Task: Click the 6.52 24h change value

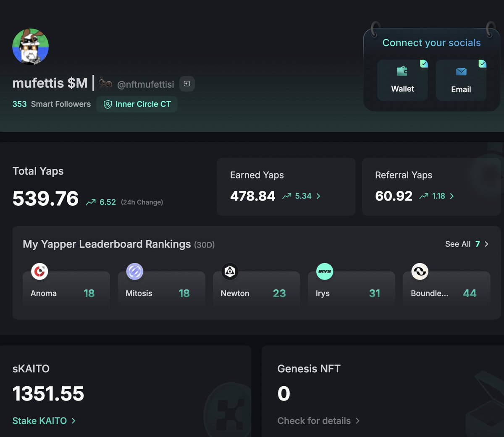Action: [108, 202]
